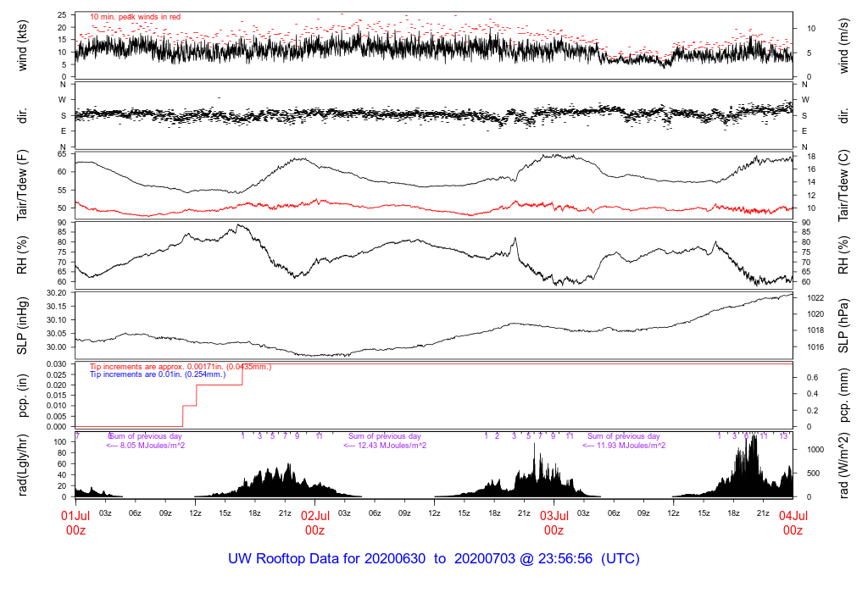Click the 'rad (W/m^2)' axis label
This screenshot has width=868, height=593.
click(843, 466)
